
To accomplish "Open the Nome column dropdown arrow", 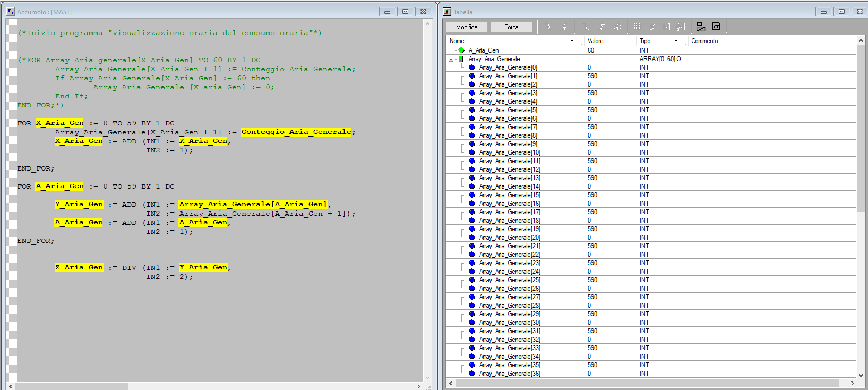I will (572, 41).
